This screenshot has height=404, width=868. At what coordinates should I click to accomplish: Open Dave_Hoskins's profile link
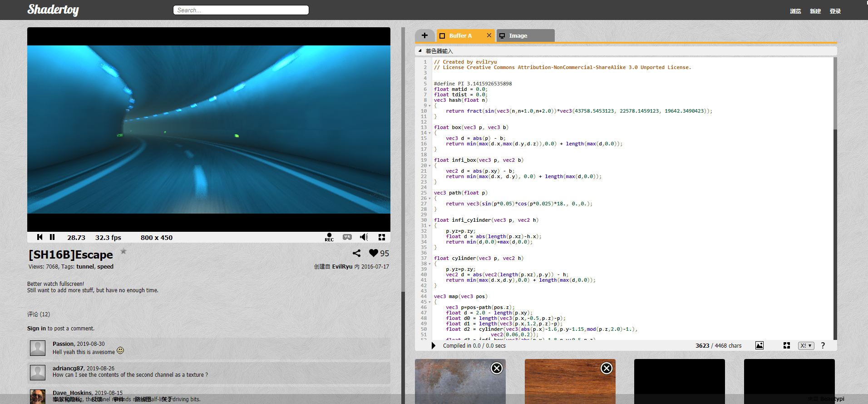72,393
